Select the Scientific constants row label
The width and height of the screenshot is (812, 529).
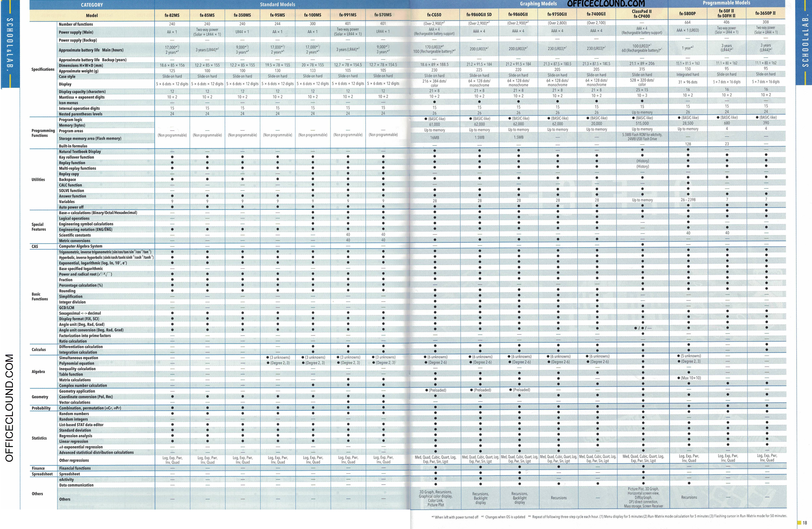tap(75, 235)
